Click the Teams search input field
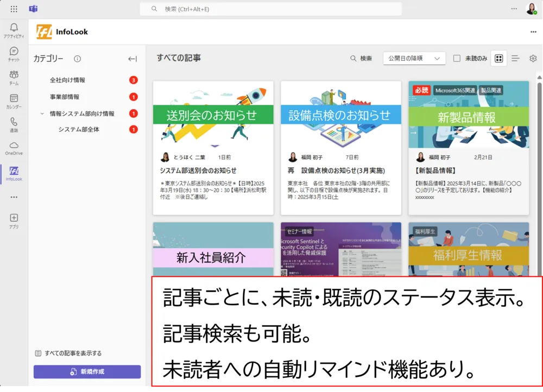Viewport: 543px width, 392px height. [x=270, y=9]
